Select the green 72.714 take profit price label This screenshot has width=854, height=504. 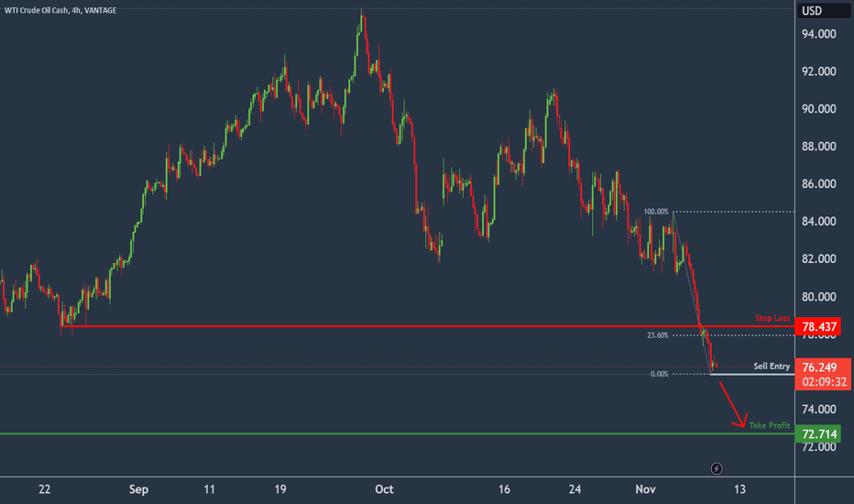(x=818, y=434)
